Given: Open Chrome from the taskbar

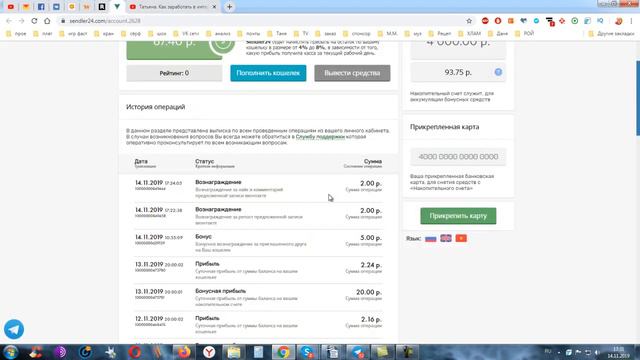Looking at the screenshot, I should coord(283,352).
